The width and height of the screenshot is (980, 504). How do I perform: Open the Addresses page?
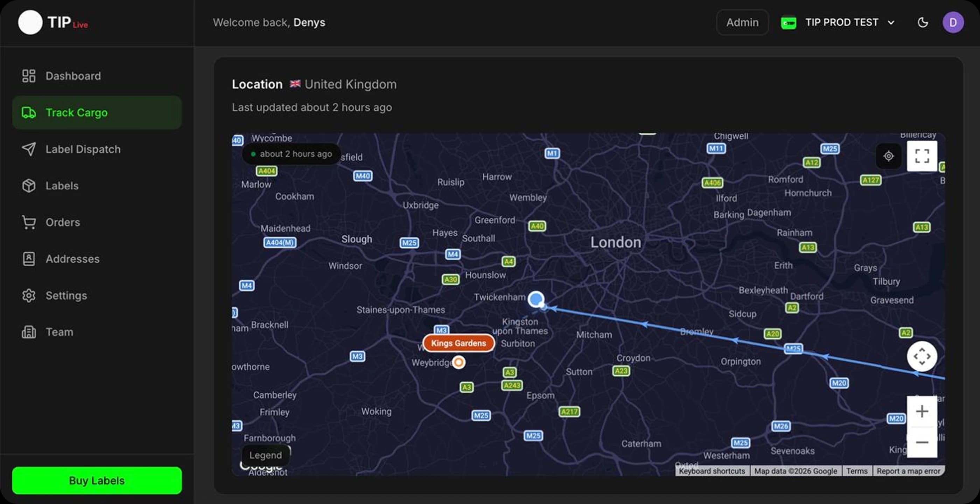[x=29, y=258]
